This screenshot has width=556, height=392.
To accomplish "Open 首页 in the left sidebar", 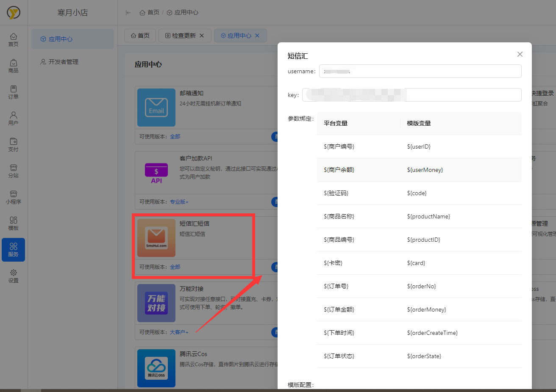I will [14, 40].
